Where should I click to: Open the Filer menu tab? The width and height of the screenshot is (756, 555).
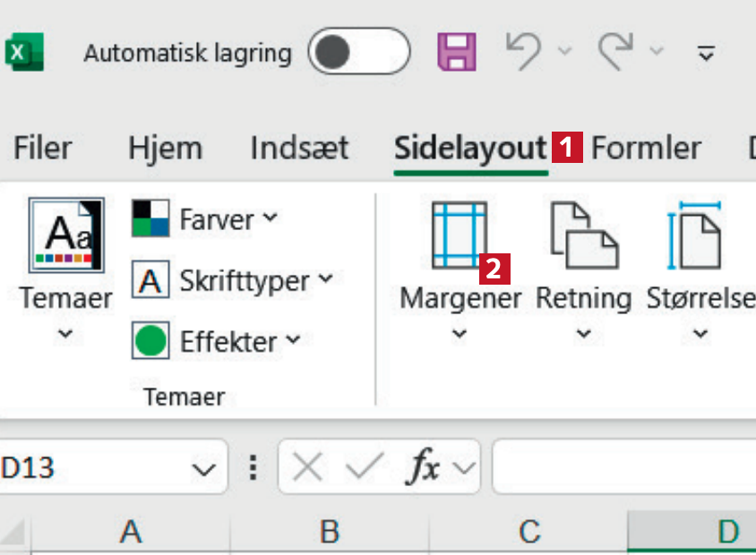point(42,149)
